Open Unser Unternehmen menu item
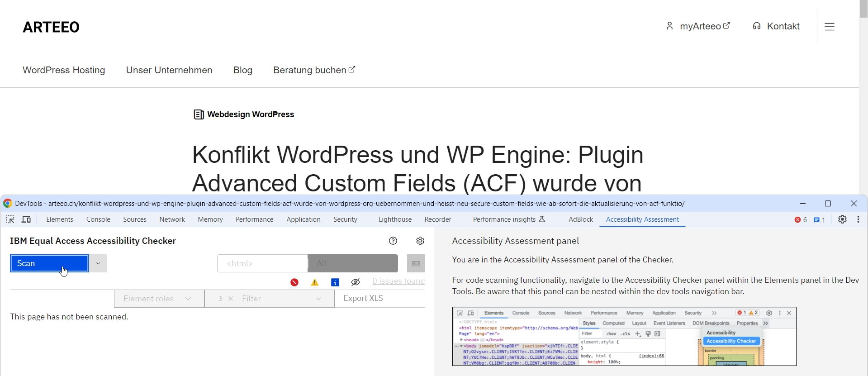868x376 pixels. [x=169, y=70]
